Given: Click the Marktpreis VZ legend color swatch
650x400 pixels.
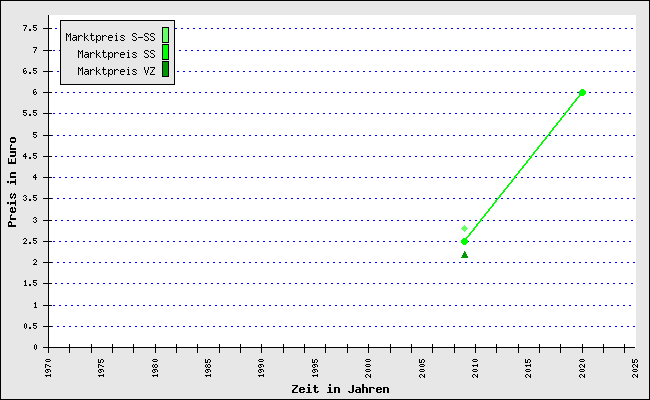Looking at the screenshot, I should pos(165,70).
